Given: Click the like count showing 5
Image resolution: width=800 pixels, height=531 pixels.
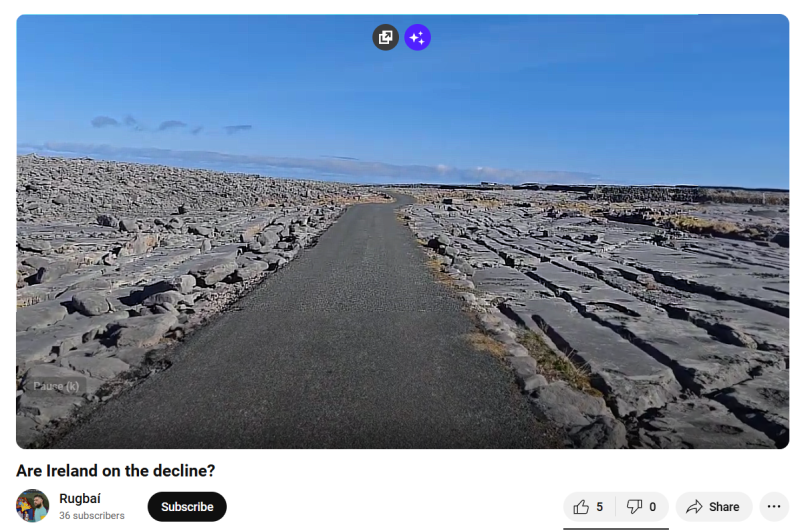Looking at the screenshot, I should 599,507.
